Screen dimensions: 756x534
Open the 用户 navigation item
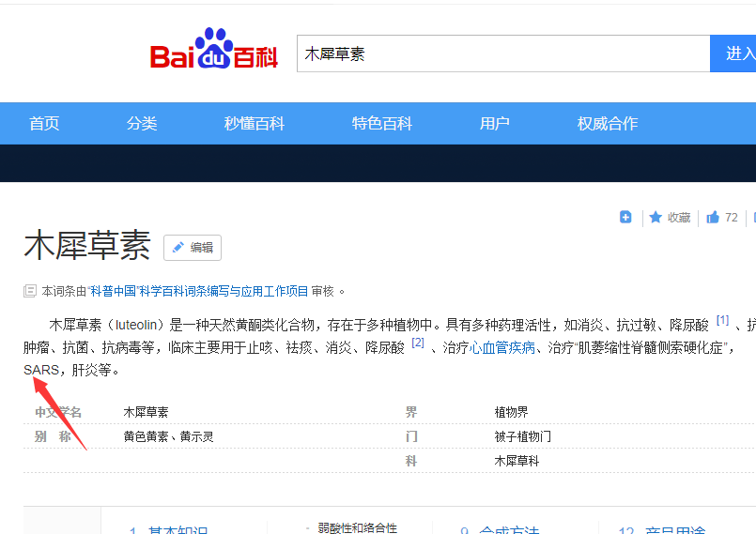coord(494,123)
